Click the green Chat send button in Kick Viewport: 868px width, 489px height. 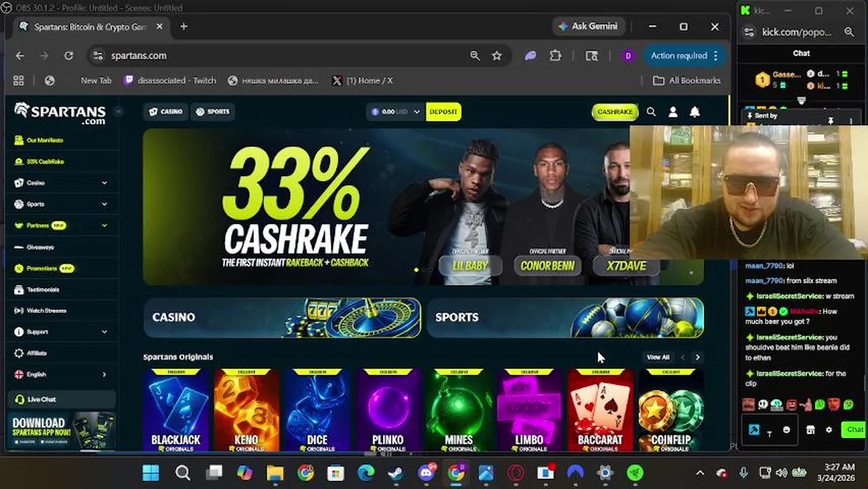pyautogui.click(x=852, y=429)
